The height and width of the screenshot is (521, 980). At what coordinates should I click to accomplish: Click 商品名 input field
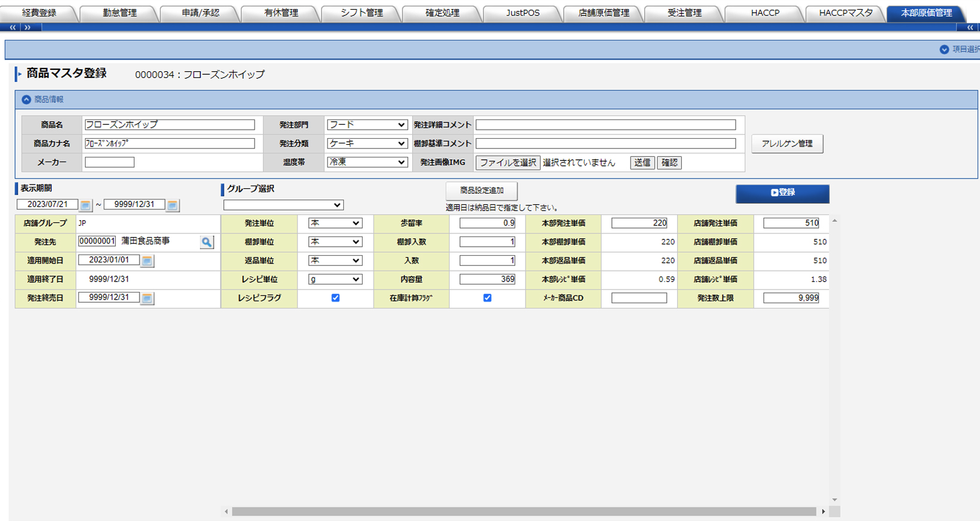pyautogui.click(x=170, y=125)
